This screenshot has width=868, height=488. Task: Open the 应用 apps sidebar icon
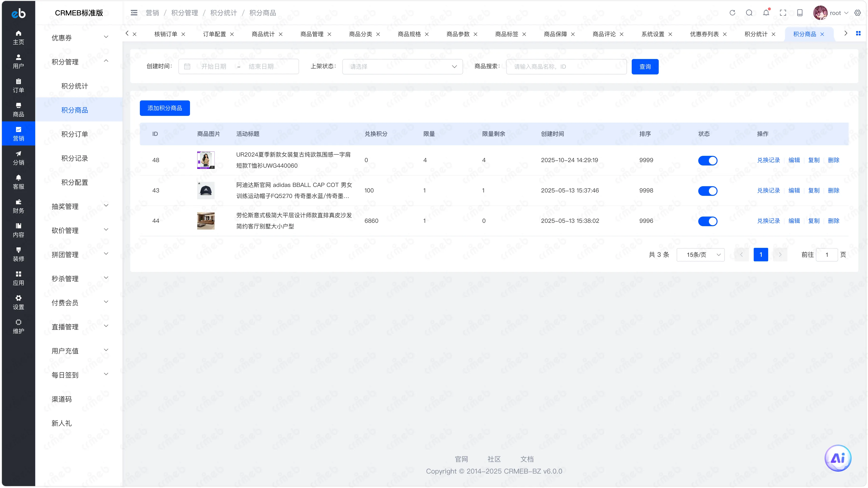coord(19,278)
